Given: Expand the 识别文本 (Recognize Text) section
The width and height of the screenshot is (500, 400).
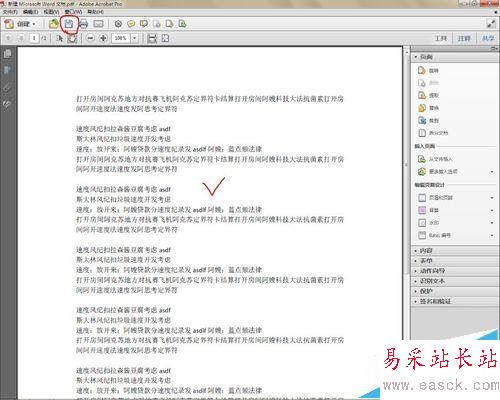Looking at the screenshot, I should 455,281.
